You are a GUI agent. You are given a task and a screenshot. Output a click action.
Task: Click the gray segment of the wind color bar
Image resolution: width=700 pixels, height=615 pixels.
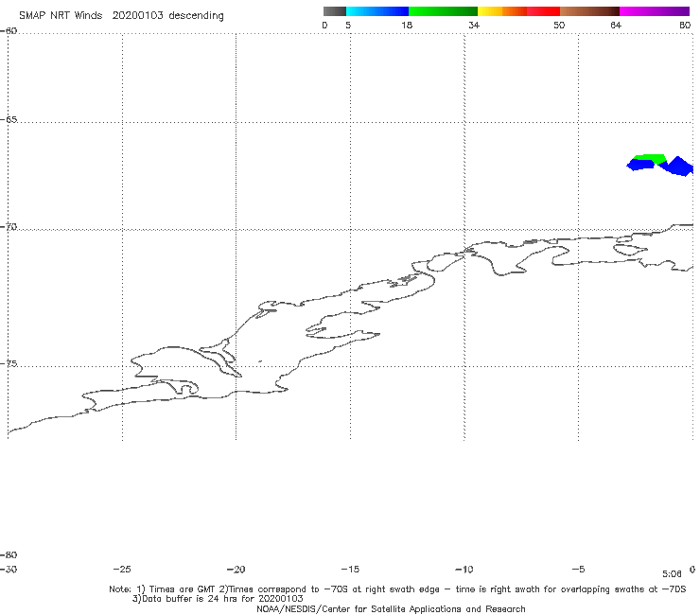[x=334, y=11]
